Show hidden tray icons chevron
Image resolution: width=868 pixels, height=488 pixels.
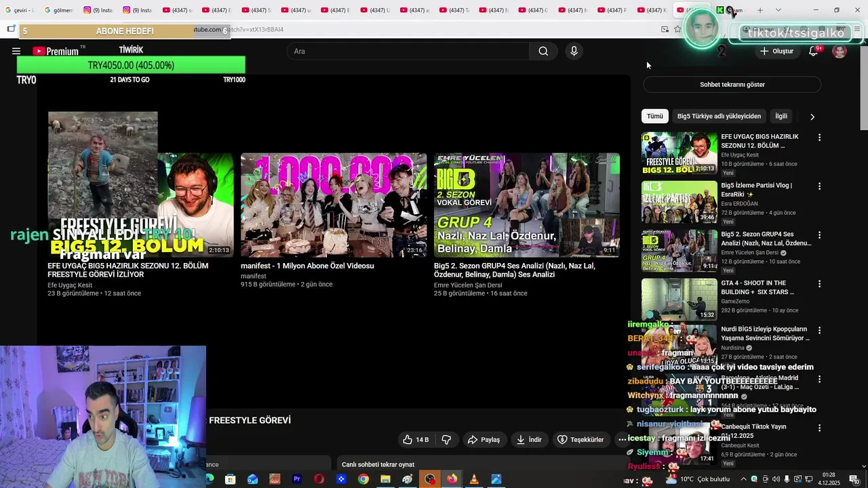pos(744,479)
